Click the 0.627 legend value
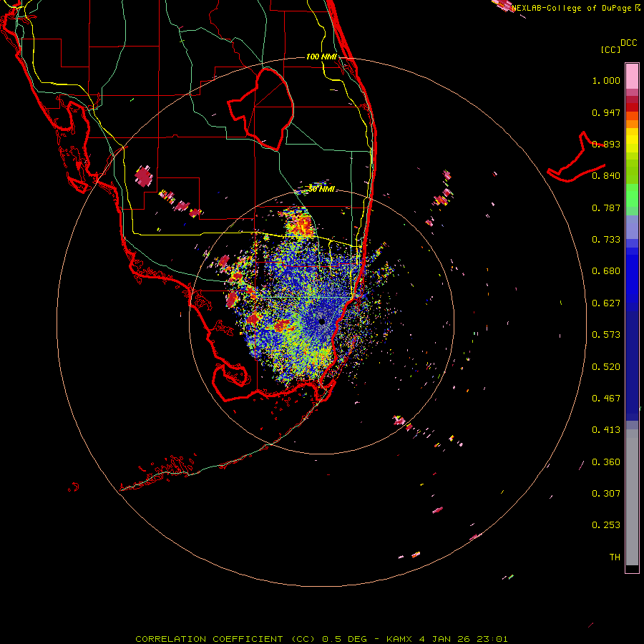This screenshot has height=644, width=644. [x=606, y=303]
